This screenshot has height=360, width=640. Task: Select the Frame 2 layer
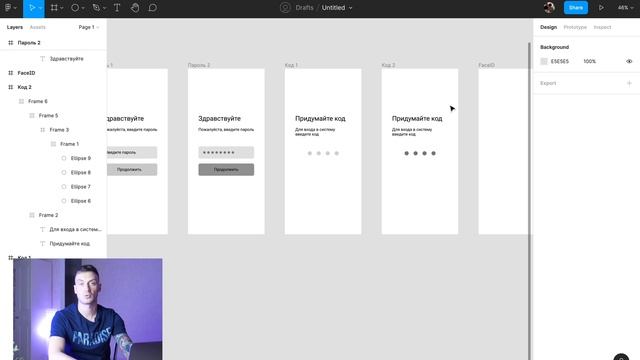click(x=53, y=215)
